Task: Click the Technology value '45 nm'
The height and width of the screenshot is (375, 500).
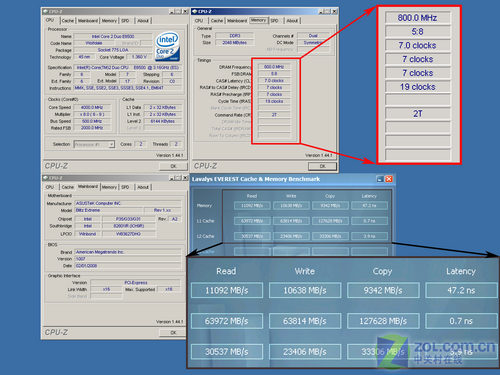Action: (84, 57)
